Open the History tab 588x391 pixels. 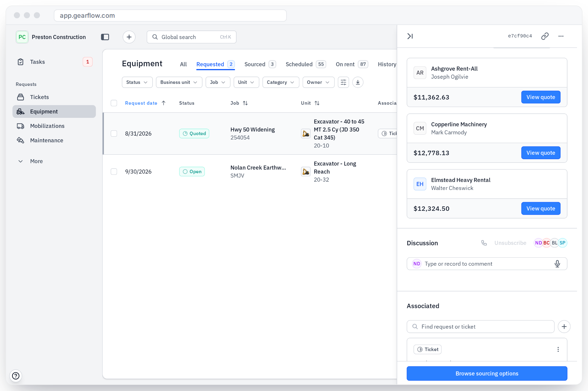click(x=387, y=64)
